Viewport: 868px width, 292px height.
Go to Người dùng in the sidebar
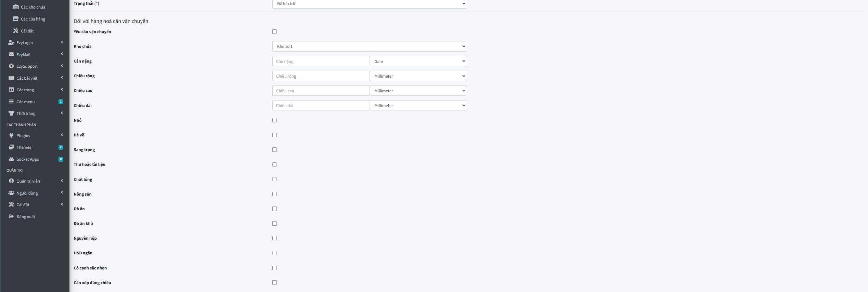click(27, 193)
